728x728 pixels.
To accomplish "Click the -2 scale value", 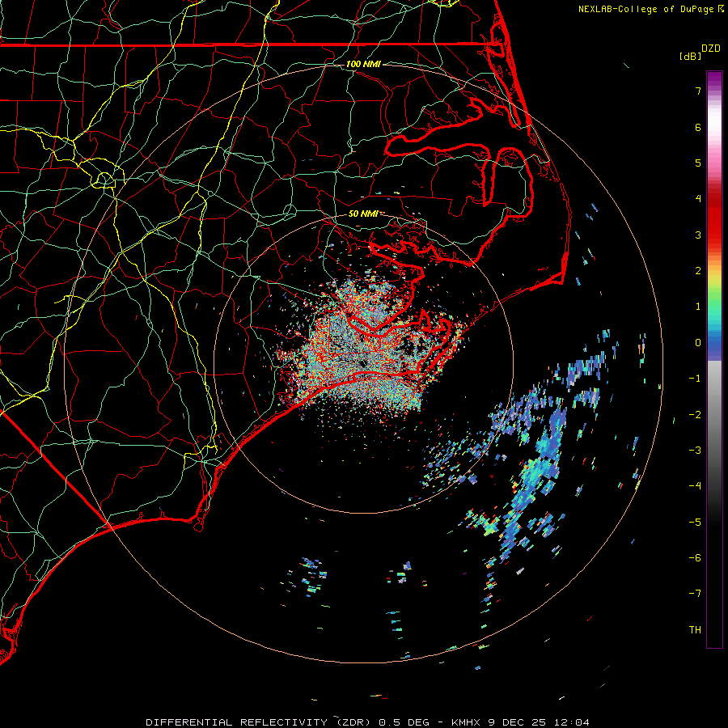I will point(695,415).
